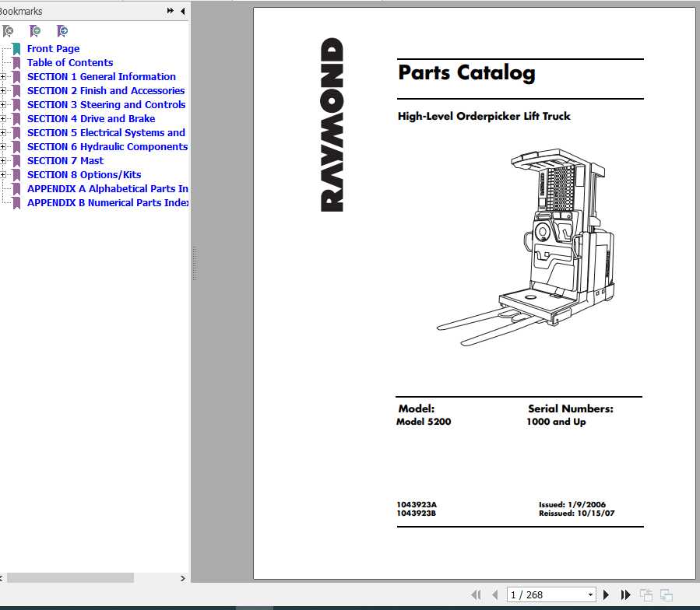Open the Table of Contents bookmark

click(70, 63)
